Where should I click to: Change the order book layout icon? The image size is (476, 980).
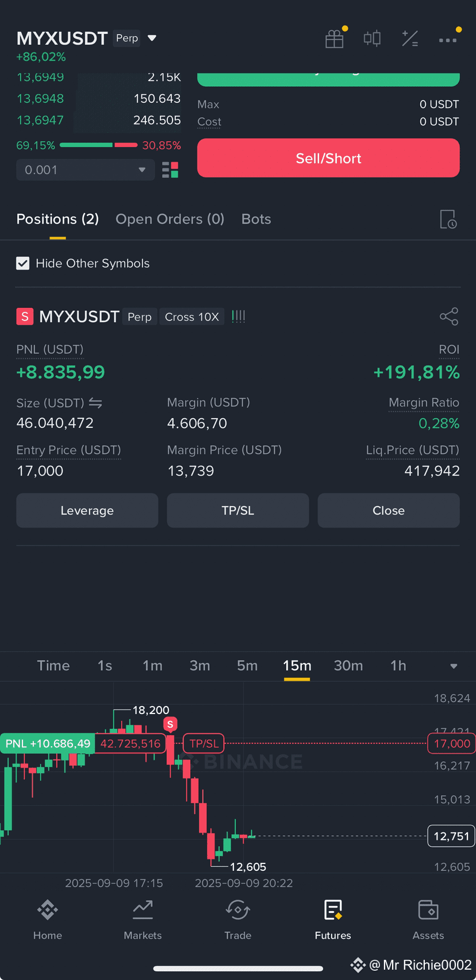pos(170,170)
